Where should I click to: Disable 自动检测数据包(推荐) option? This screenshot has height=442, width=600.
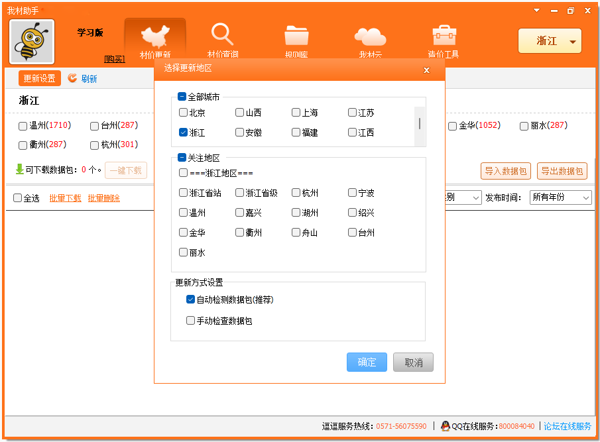[x=190, y=299]
